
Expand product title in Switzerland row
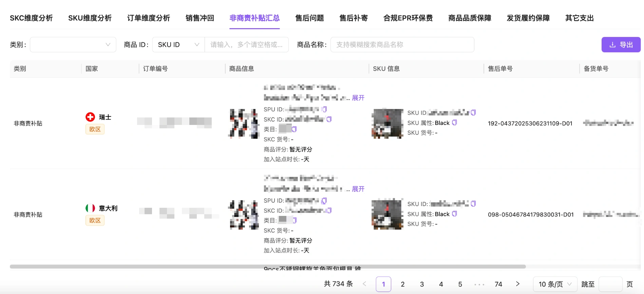[358, 98]
